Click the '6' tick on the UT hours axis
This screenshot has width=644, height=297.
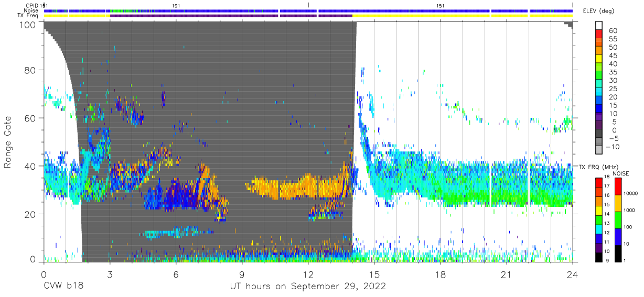[176, 274]
